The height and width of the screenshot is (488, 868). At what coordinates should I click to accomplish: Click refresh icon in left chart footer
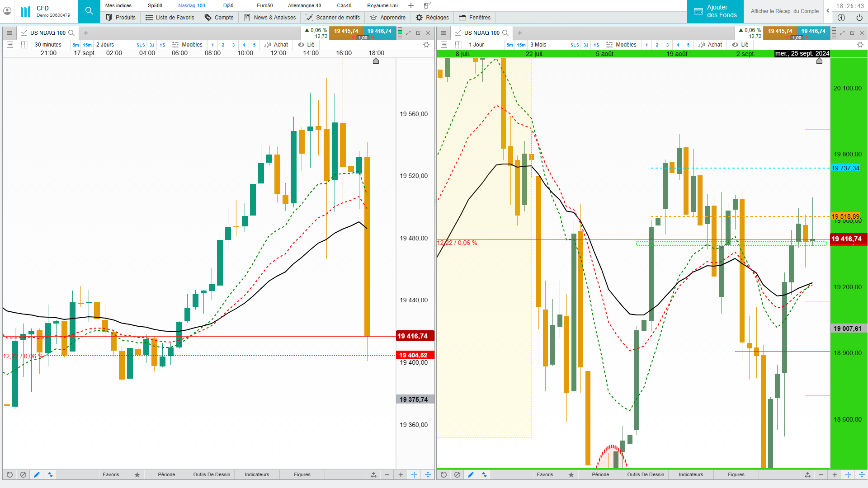tap(9, 474)
